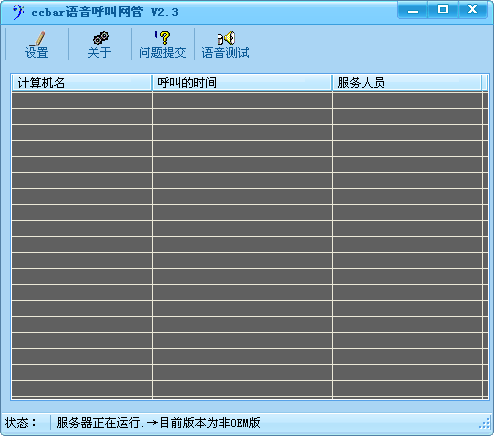Maximize the ccbar window

[x=443, y=10]
